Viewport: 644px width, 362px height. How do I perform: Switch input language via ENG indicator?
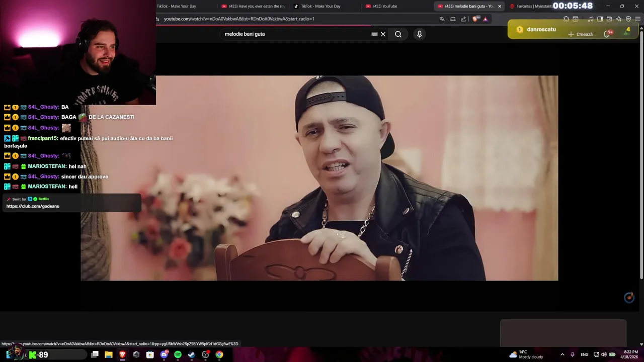(x=584, y=354)
